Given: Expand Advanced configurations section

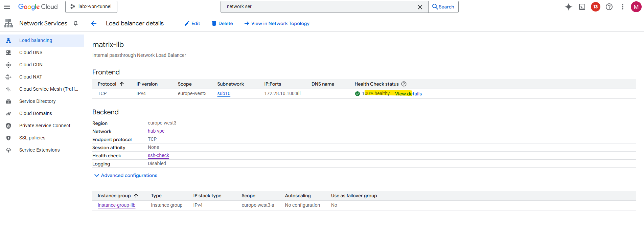Looking at the screenshot, I should pos(125,175).
